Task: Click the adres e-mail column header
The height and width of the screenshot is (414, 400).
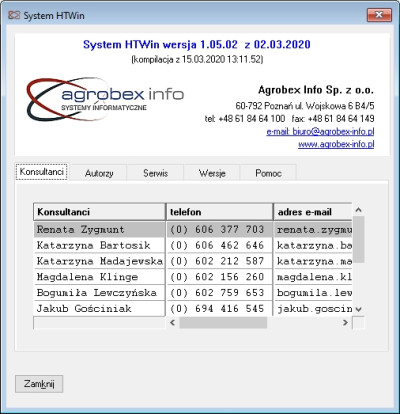Action: click(313, 212)
